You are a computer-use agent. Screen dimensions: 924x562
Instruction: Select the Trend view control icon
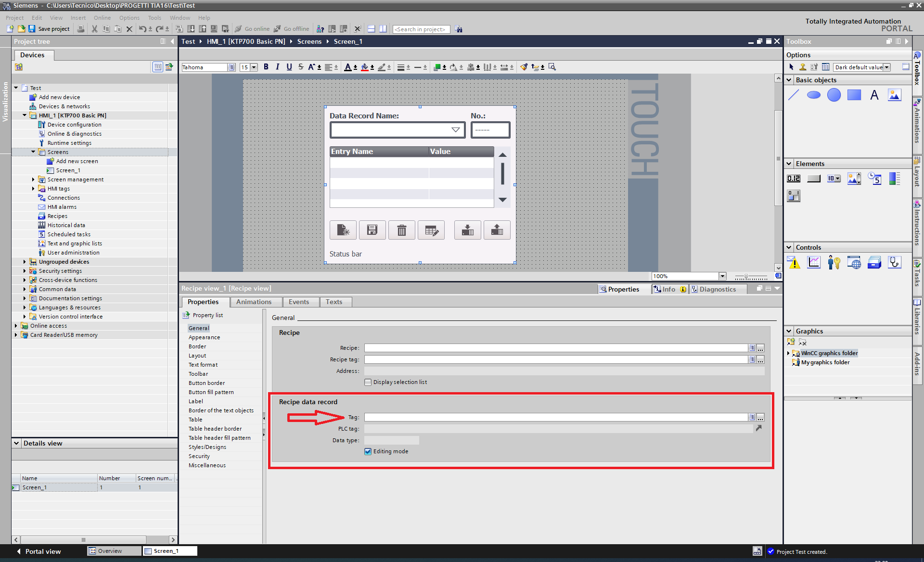coord(814,263)
